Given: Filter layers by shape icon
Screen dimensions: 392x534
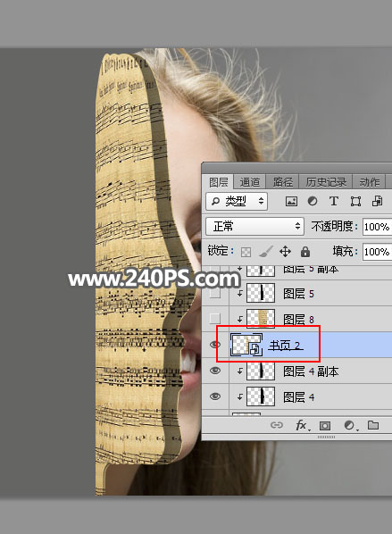Looking at the screenshot, I should pos(355,201).
